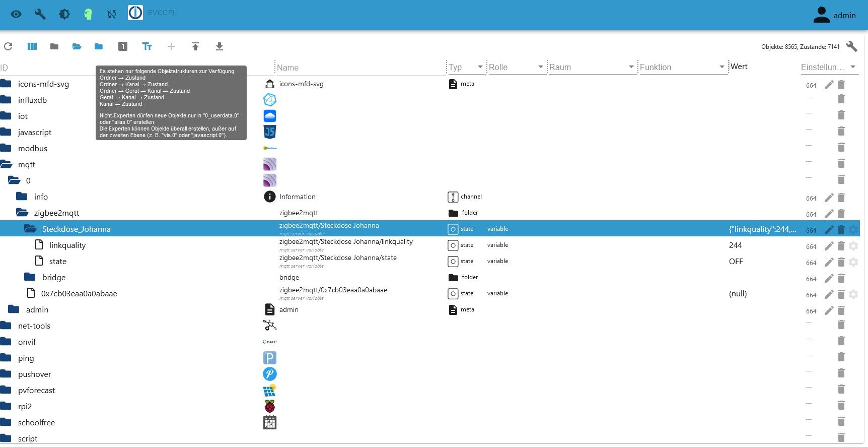The width and height of the screenshot is (868, 447).
Task: Click the wrench admin icon in header
Action: click(x=40, y=14)
